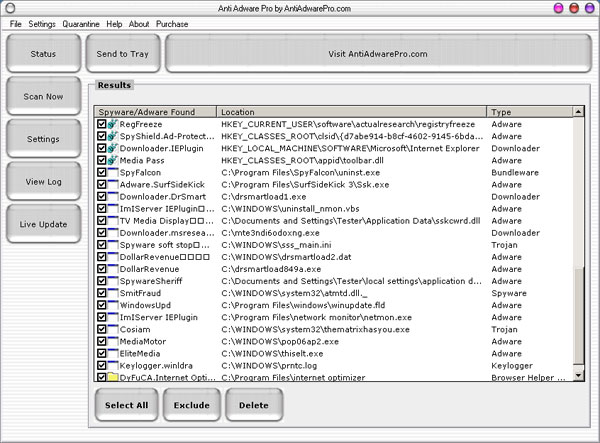
Task: Click the file icon beside Keylogger.winldra
Action: [x=112, y=365]
